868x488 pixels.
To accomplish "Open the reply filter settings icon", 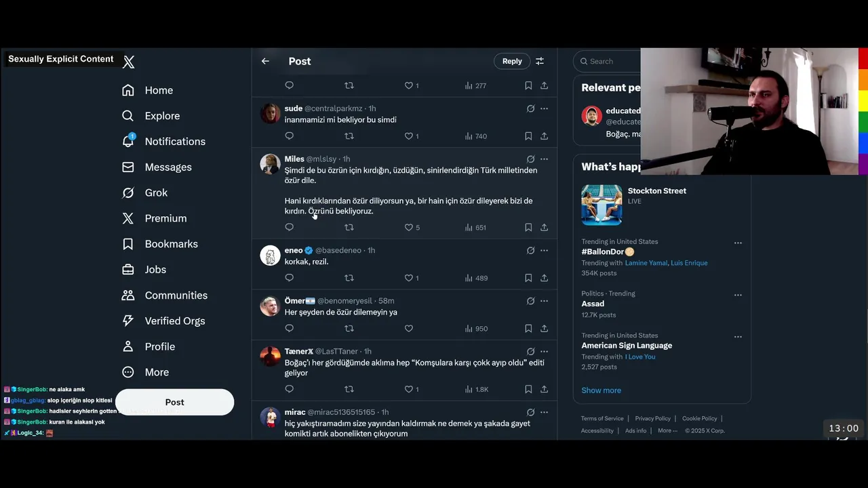I will coord(540,61).
